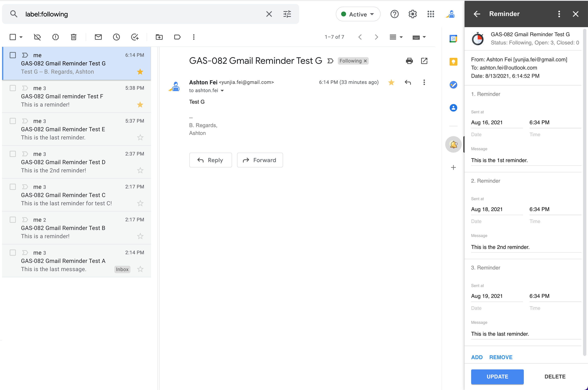Expand recipient details arrow next to ashton.fei
This screenshot has width=588, height=390.
(x=222, y=91)
